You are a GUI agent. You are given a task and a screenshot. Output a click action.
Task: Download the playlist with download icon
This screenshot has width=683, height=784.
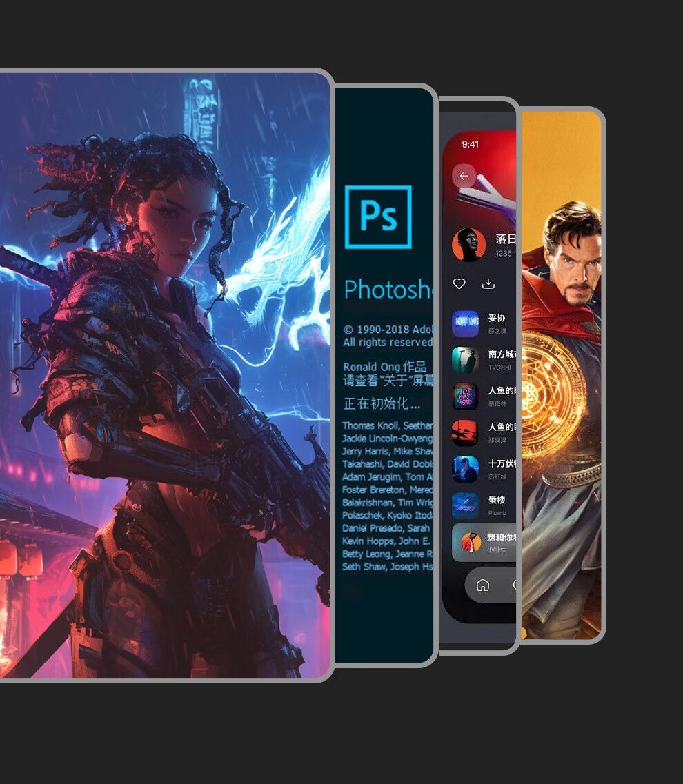click(488, 284)
